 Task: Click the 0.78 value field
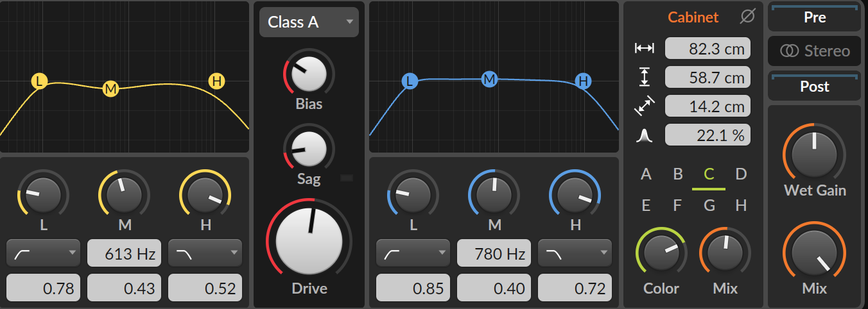point(43,288)
